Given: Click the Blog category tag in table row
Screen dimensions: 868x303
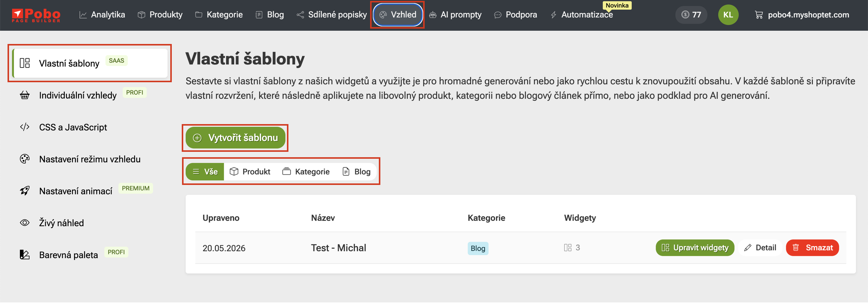Looking at the screenshot, I should click(478, 248).
